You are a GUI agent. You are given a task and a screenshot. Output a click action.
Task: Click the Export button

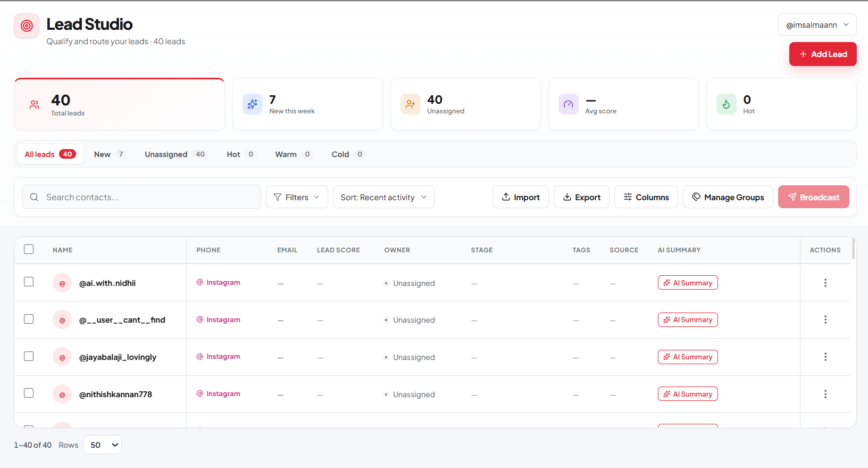581,197
